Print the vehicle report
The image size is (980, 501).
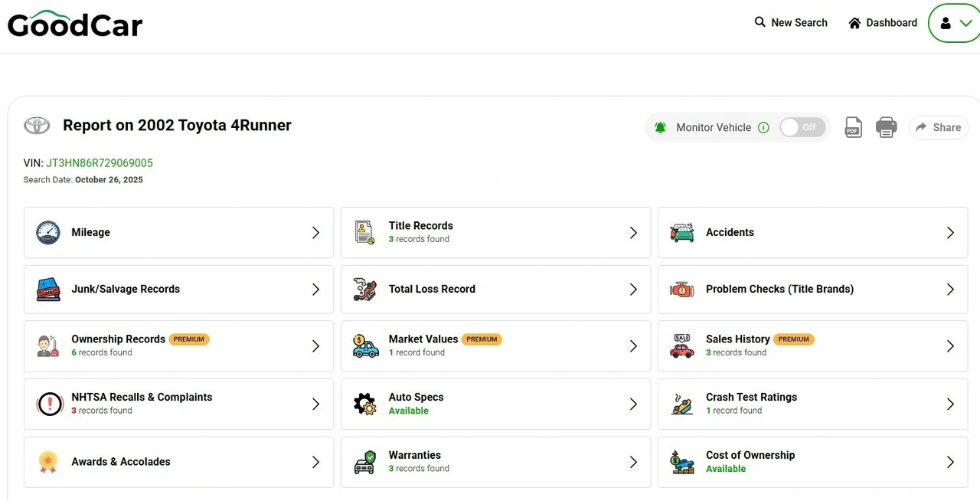tap(887, 127)
